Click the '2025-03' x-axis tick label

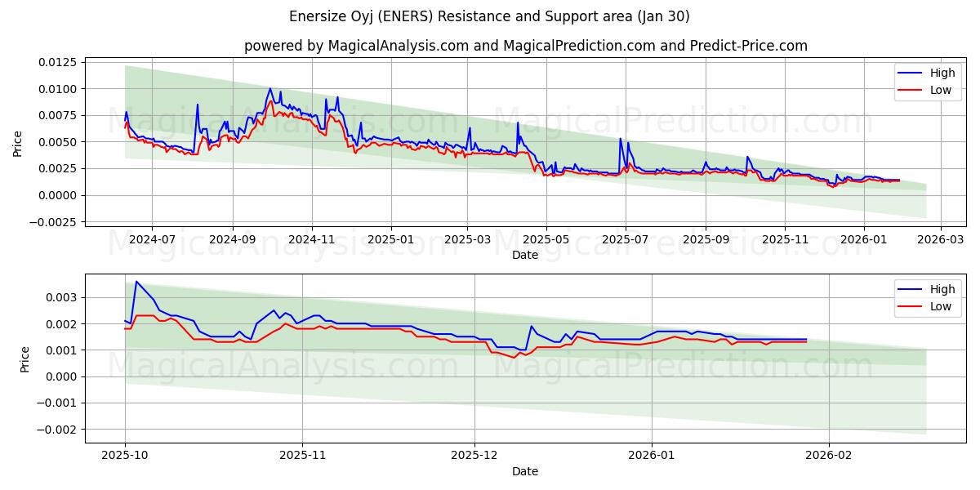point(467,240)
